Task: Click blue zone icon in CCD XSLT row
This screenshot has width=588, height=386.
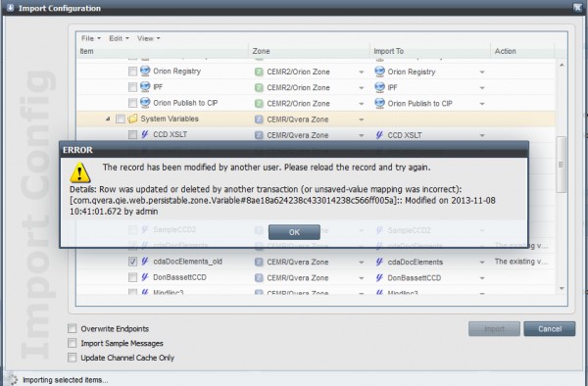Action: pos(259,135)
